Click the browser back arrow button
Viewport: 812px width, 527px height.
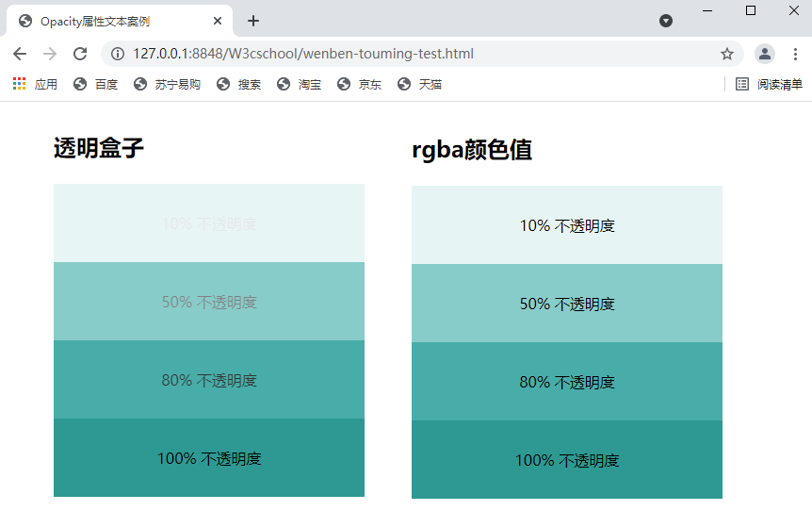point(20,54)
